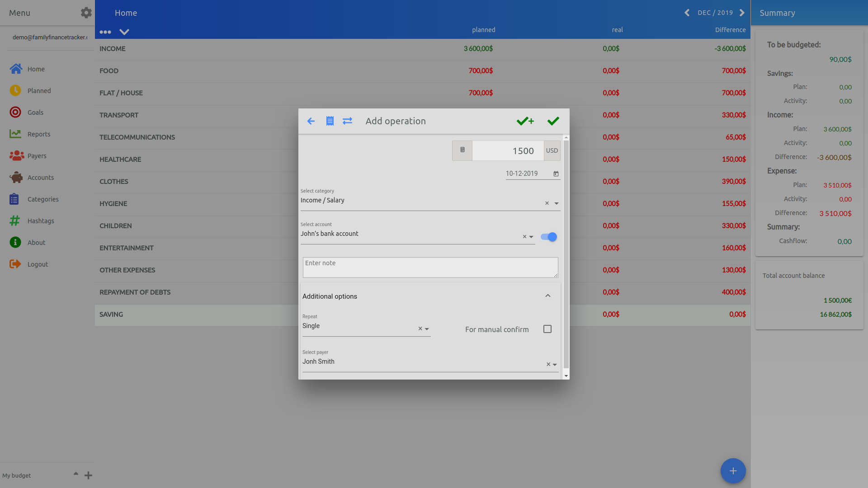This screenshot has width=868, height=488.
Task: Confirm operation with the green checkmark
Action: click(x=553, y=121)
